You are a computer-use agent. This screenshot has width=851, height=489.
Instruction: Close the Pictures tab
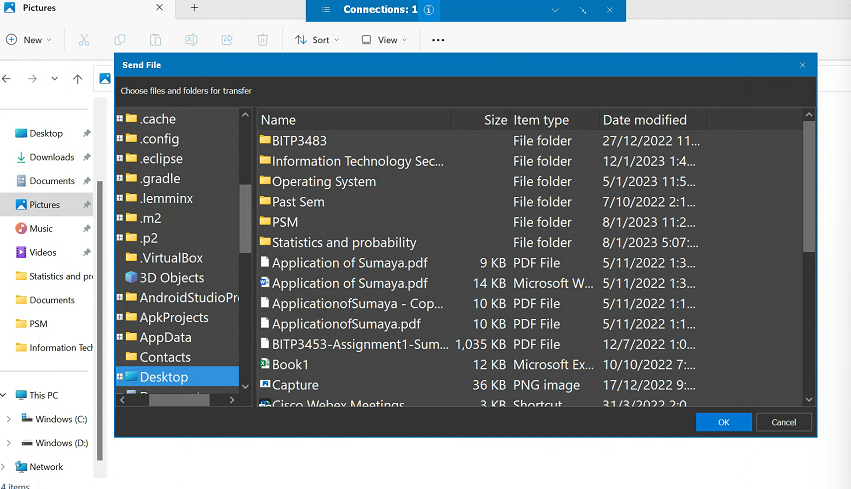(159, 8)
